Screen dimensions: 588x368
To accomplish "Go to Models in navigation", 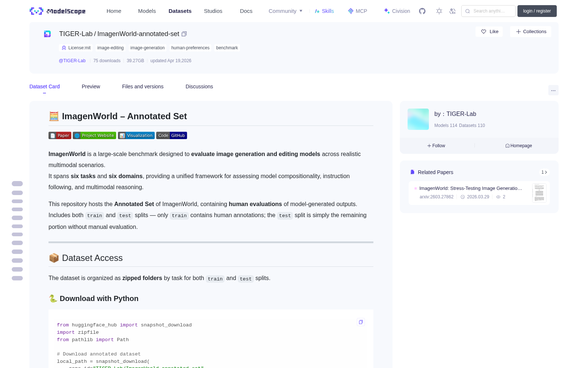I will point(147,11).
